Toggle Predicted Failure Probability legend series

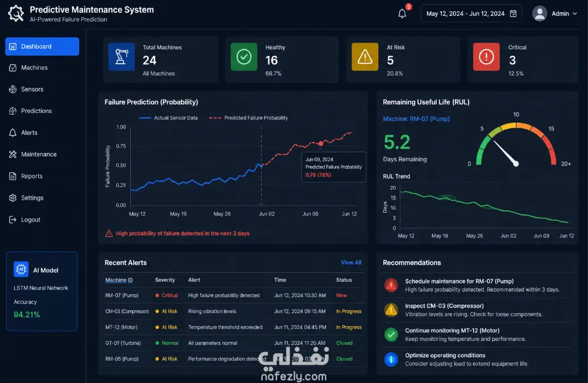(x=249, y=118)
